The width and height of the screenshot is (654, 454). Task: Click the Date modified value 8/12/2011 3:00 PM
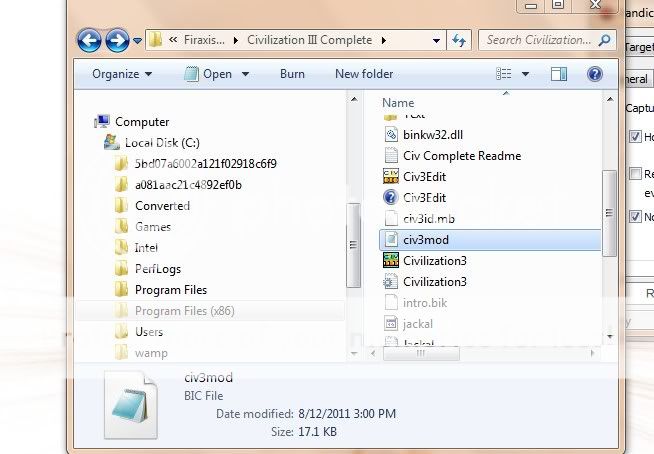347,414
